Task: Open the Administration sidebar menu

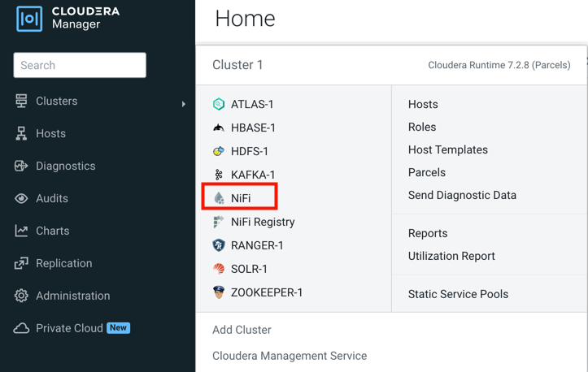Action: [x=72, y=296]
